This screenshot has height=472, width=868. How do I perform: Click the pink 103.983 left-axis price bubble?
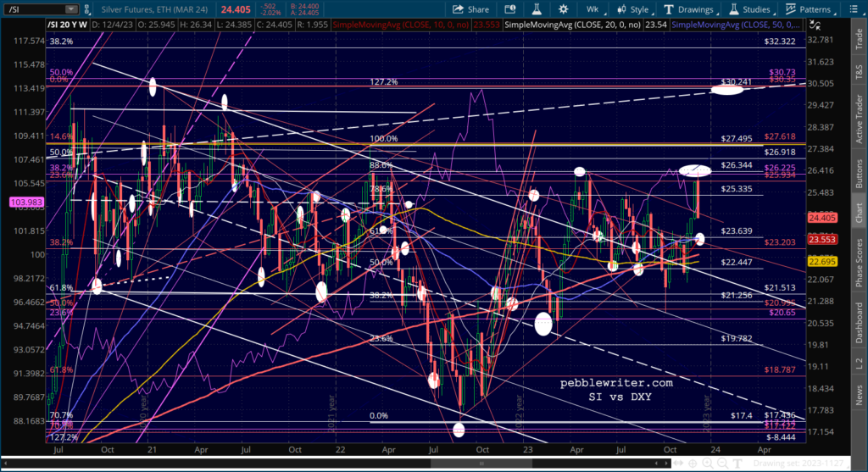pos(26,203)
